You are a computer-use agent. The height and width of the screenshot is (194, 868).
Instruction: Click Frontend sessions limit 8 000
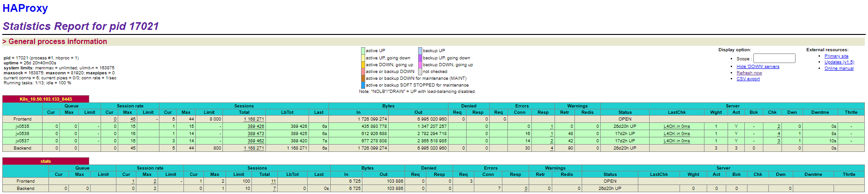(215, 119)
